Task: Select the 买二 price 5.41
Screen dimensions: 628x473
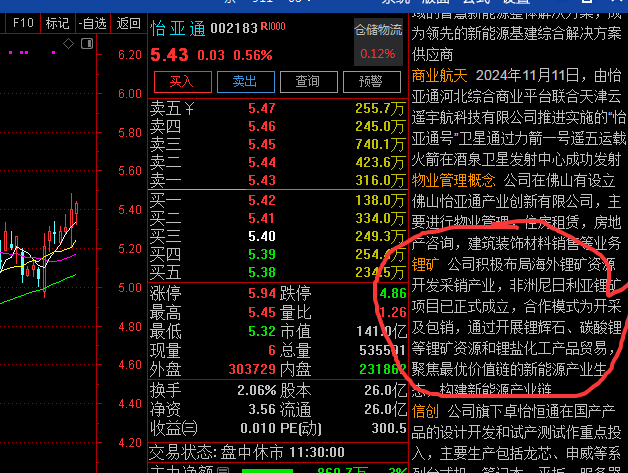Action: click(262, 218)
